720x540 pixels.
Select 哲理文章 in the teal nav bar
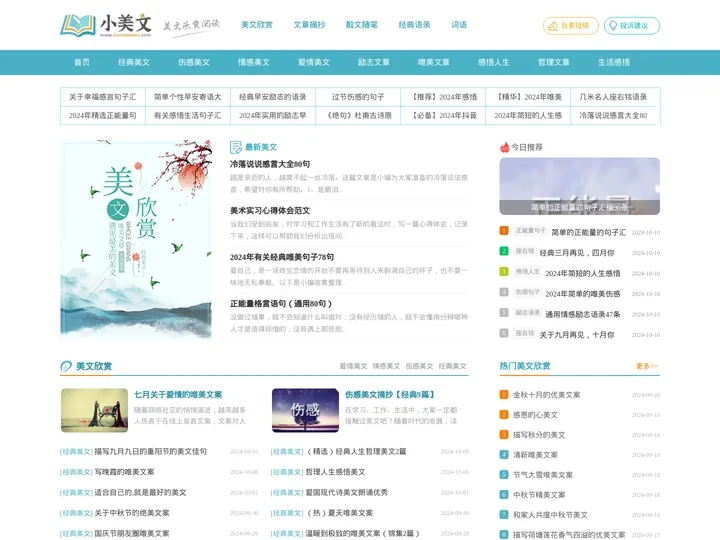pyautogui.click(x=554, y=62)
